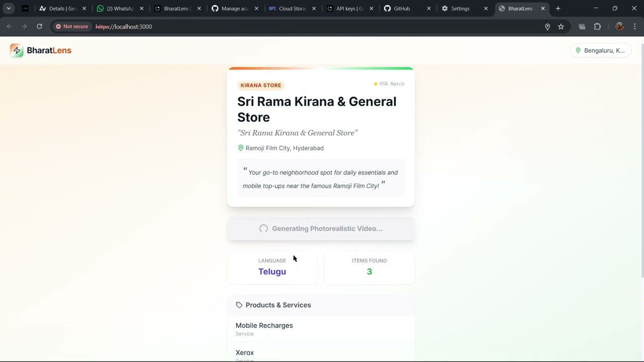Click the green pin icon beside Bengaluru
The image size is (644, 362).
pos(578,50)
